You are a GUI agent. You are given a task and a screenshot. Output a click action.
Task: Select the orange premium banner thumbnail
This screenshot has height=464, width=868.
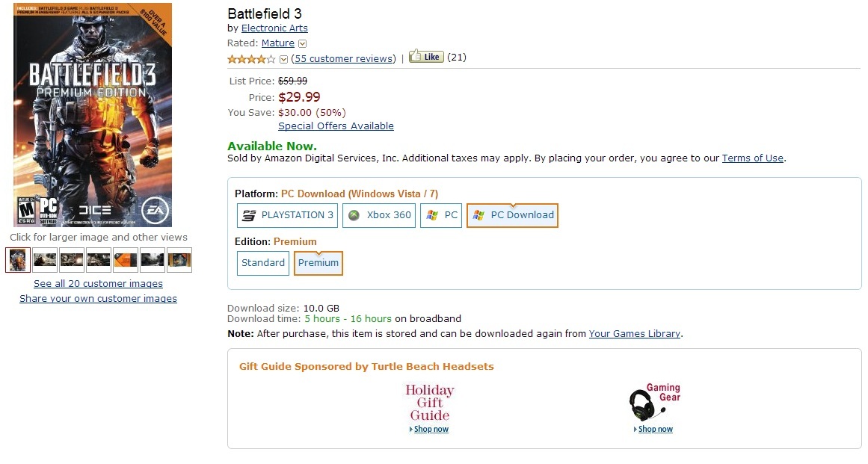tap(126, 260)
